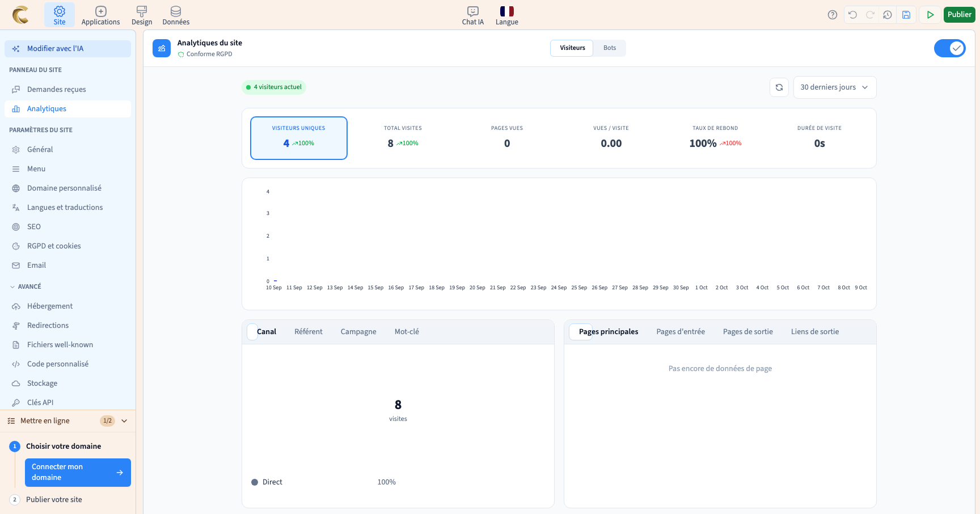
Task: Switch to the Visiteurs tab
Action: coord(572,48)
